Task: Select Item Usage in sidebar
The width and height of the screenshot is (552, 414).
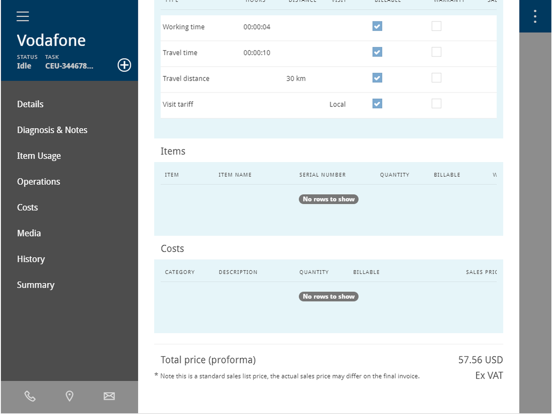Action: (39, 156)
